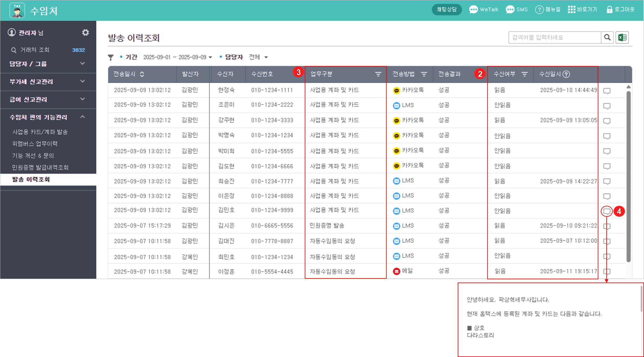Screen dimensions: 644x357
Task: Click the table vertical scrollbar thumb
Action: pos(628,177)
